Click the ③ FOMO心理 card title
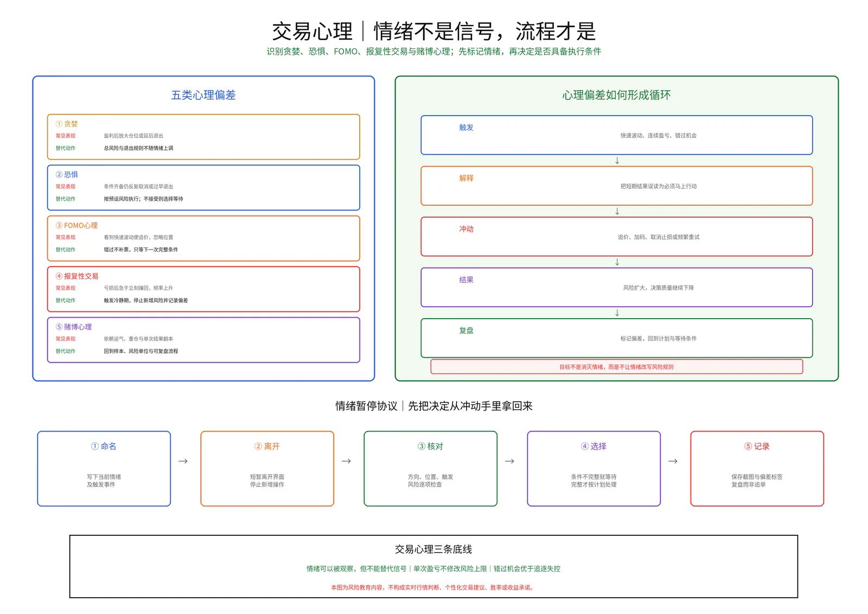The image size is (868, 614). 76,225
